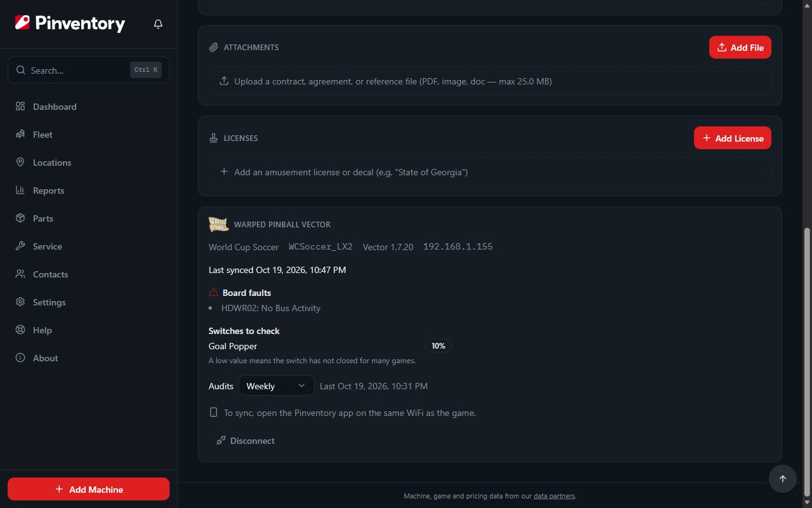Click the Dashboard grid icon
The image size is (812, 508).
pos(20,107)
